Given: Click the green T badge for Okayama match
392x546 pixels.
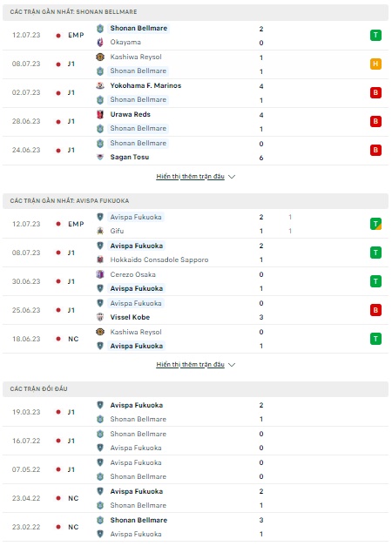Looking at the screenshot, I should pos(375,35).
